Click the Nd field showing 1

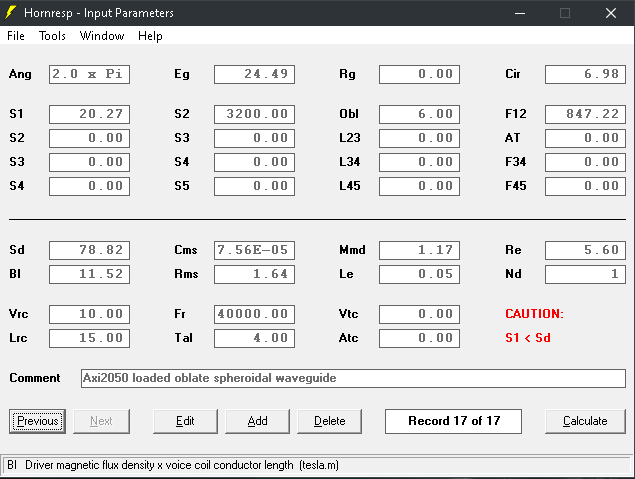pos(585,274)
